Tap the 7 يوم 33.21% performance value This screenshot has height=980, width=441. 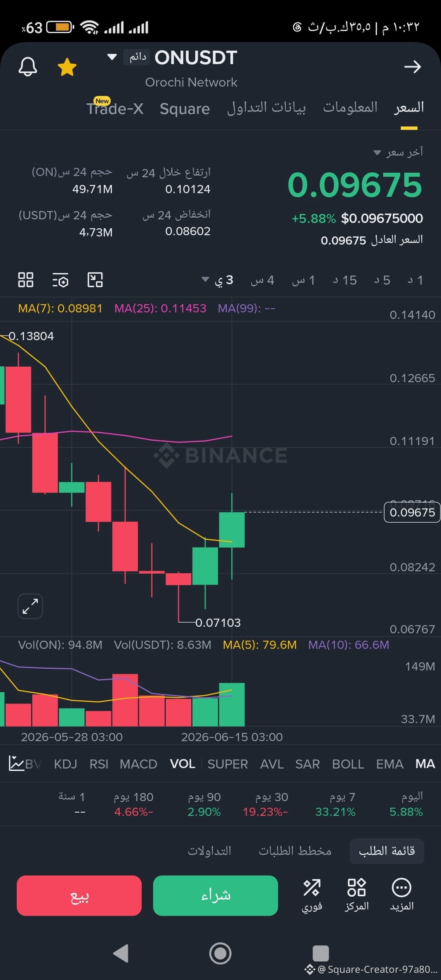point(335,812)
